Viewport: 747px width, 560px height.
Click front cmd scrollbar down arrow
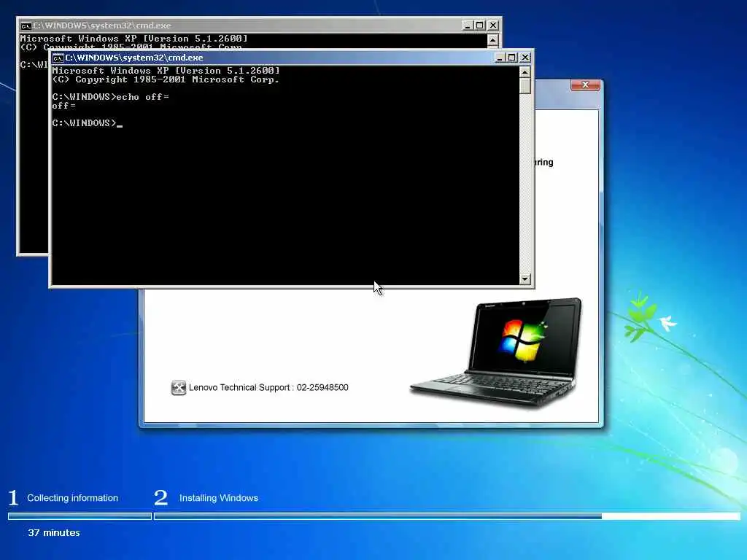coord(525,279)
